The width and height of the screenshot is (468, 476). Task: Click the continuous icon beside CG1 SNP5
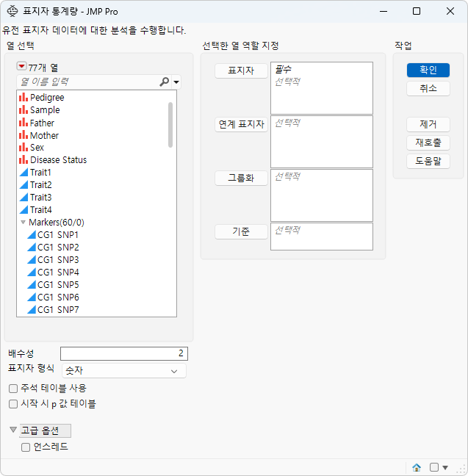point(32,285)
